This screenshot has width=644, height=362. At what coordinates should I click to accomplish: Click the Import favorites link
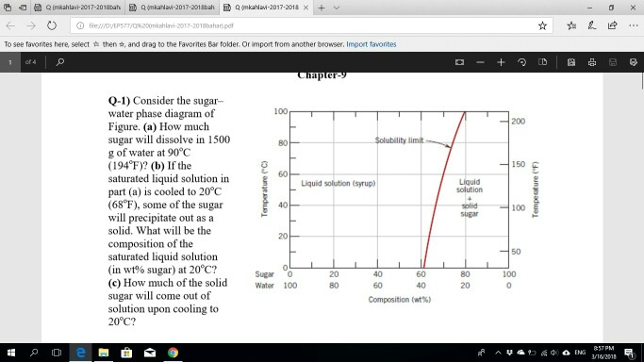[372, 44]
